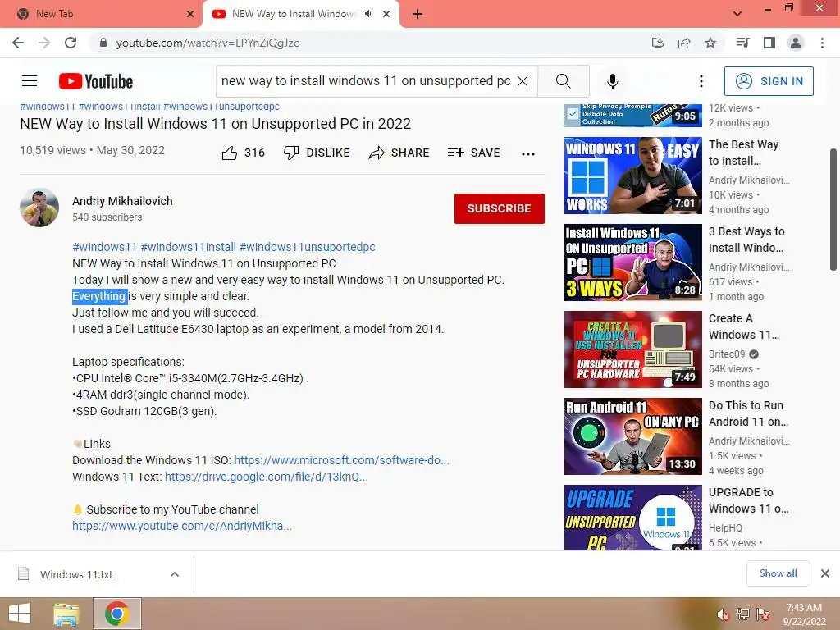View site information via the padlock icon
Viewport: 840px width, 630px height.
[x=103, y=43]
